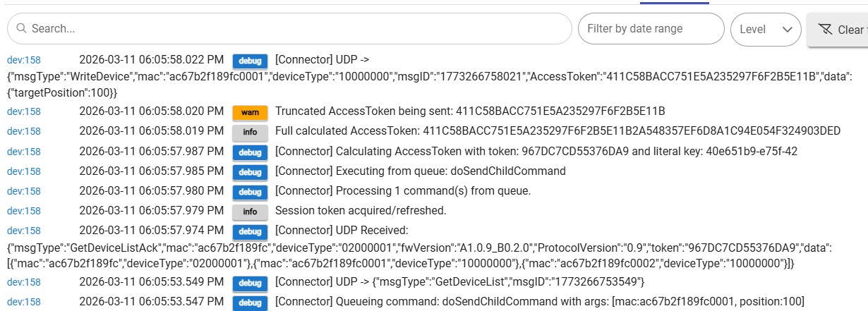Click debug badge on UDP Received entry
This screenshot has width=868, height=311.
click(250, 231)
